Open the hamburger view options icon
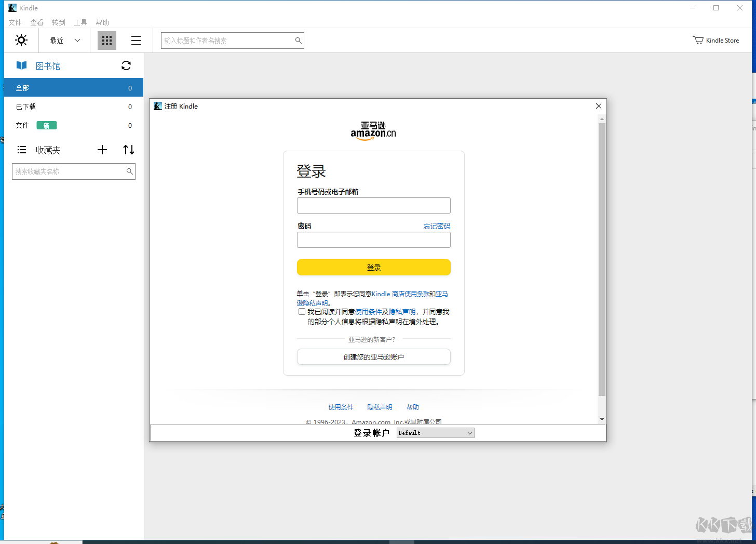This screenshot has height=544, width=756. point(136,40)
